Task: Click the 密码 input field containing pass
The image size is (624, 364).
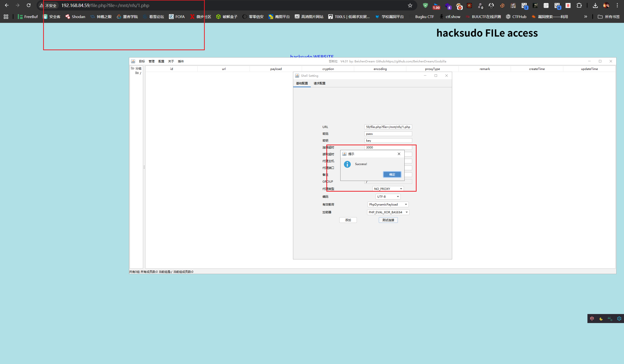Action: click(388, 134)
